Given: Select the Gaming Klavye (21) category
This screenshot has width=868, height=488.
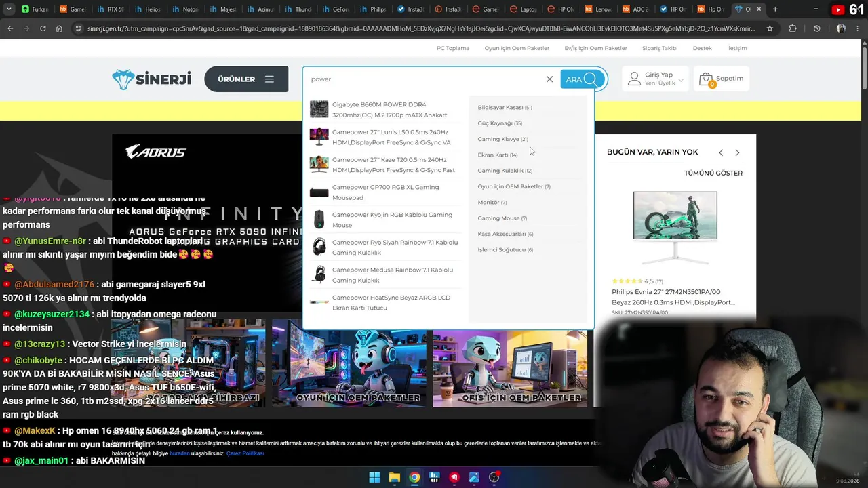Looking at the screenshot, I should pyautogui.click(x=502, y=139).
